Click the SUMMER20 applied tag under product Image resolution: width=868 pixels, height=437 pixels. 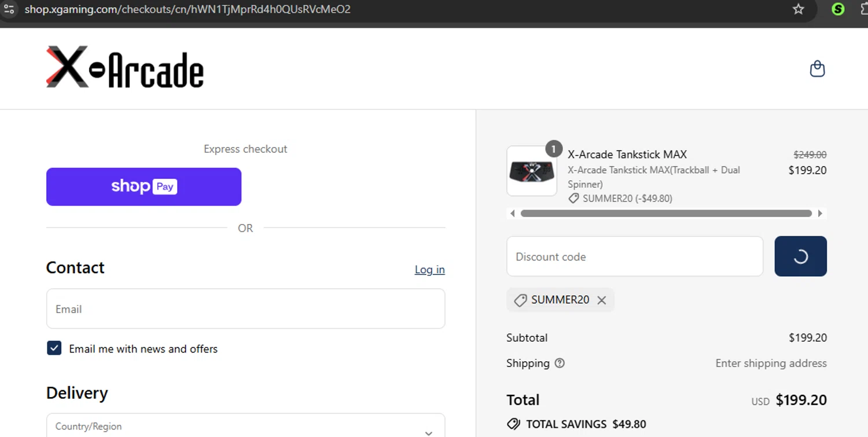(620, 199)
